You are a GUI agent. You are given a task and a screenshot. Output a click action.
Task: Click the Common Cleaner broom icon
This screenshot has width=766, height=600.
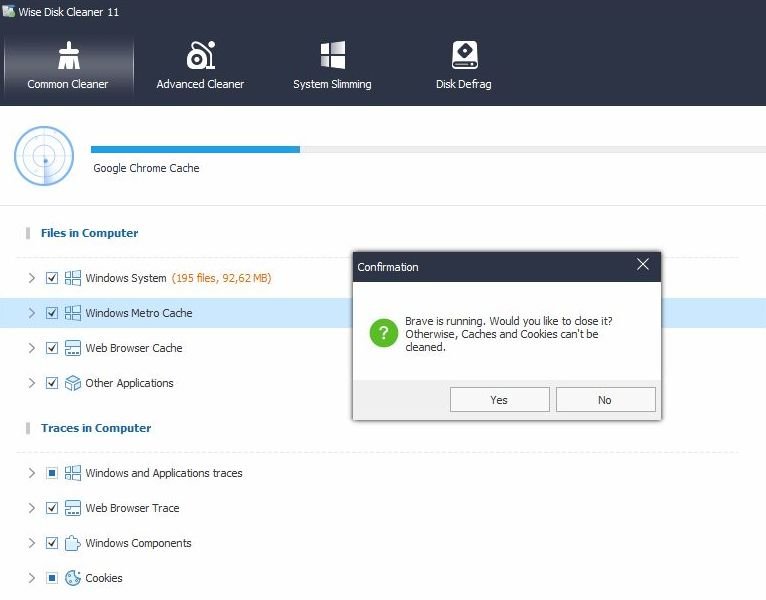coord(69,55)
